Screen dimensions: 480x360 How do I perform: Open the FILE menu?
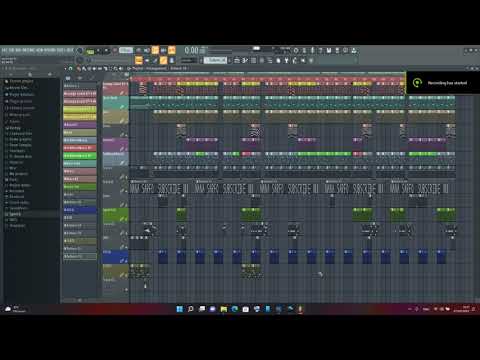(x=4, y=50)
